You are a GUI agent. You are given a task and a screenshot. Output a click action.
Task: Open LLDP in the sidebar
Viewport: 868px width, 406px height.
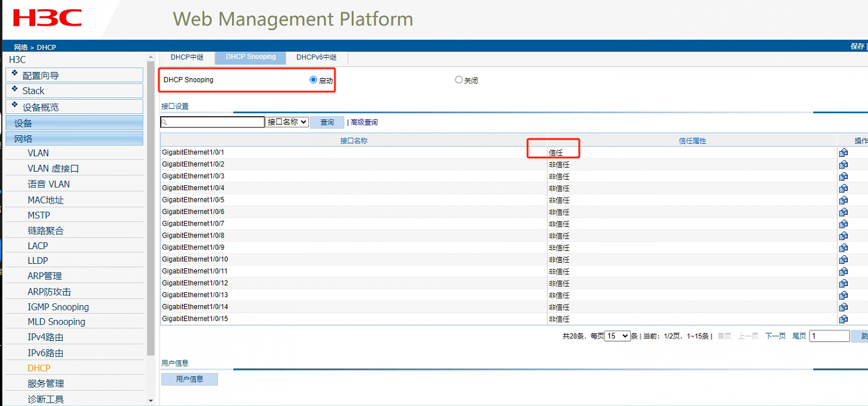(x=38, y=260)
